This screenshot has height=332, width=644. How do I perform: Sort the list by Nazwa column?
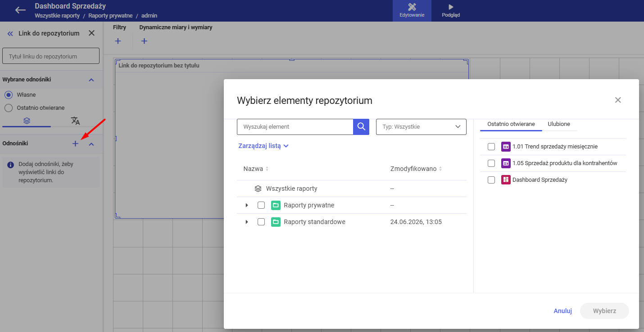[256, 169]
